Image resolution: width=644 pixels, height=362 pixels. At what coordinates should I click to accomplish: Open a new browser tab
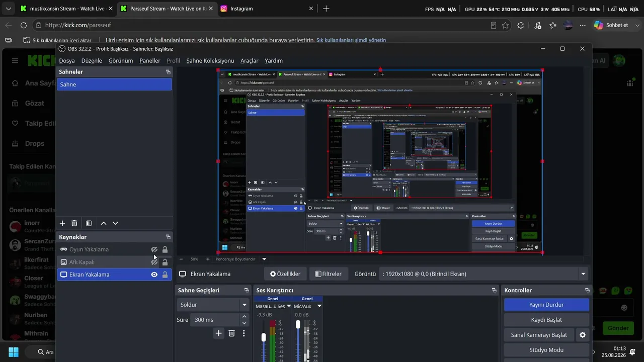(x=326, y=9)
